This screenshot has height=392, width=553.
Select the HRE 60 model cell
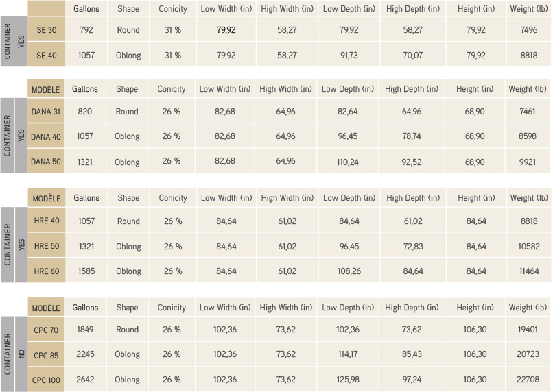47,271
